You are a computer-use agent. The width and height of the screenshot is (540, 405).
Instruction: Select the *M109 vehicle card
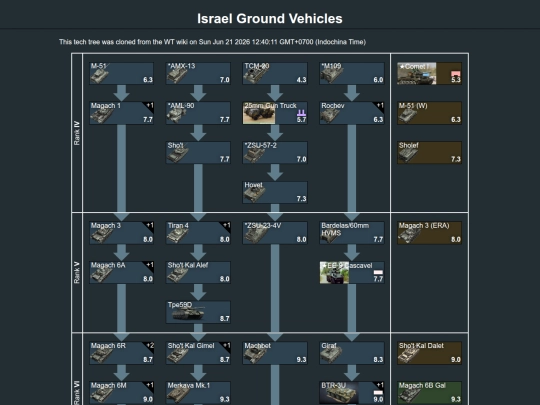pyautogui.click(x=352, y=73)
